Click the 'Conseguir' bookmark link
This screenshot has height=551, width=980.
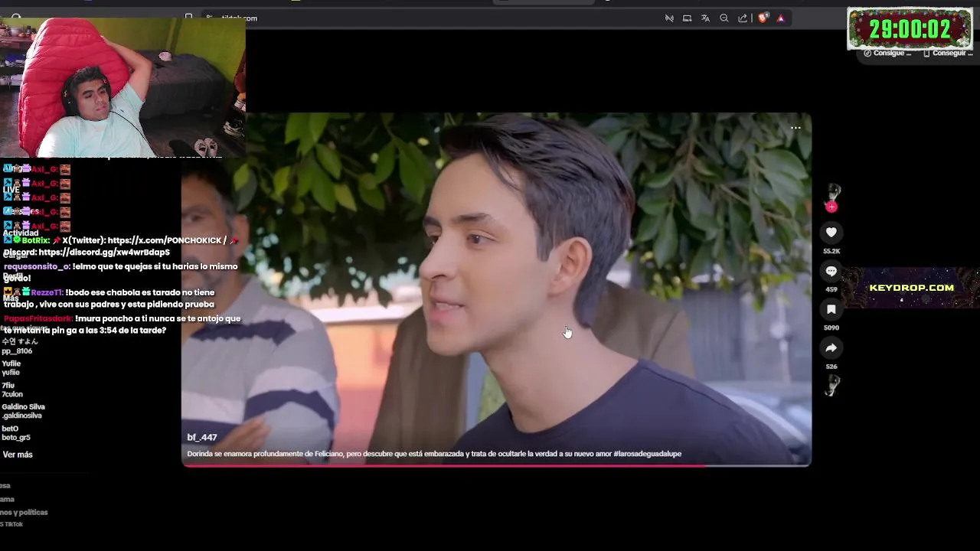click(x=948, y=54)
